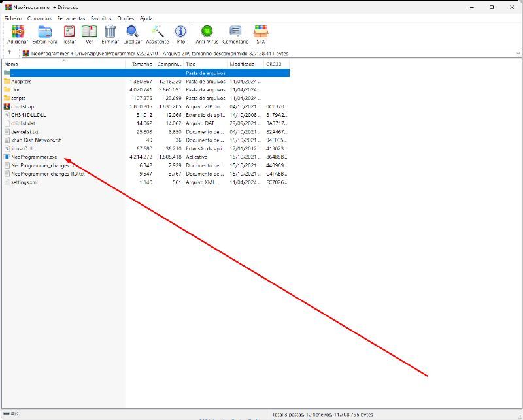Click the Adapters folder icon
This screenshot has width=523, height=420.
[7, 81]
